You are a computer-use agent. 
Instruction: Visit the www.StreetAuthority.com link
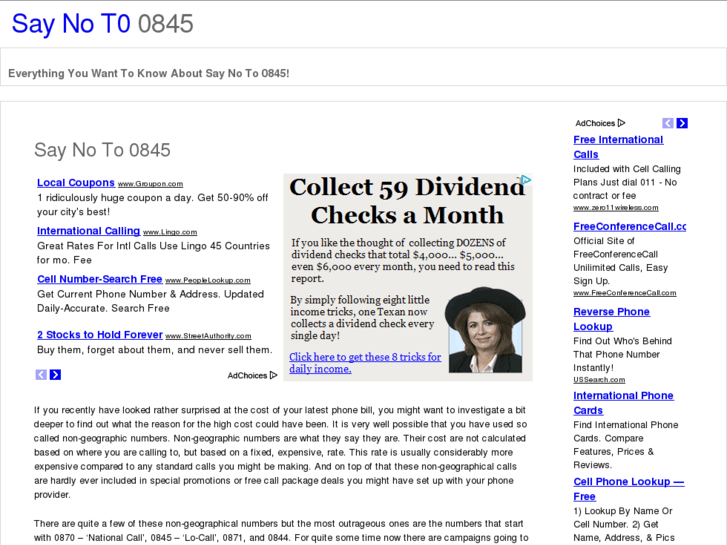tap(208, 336)
